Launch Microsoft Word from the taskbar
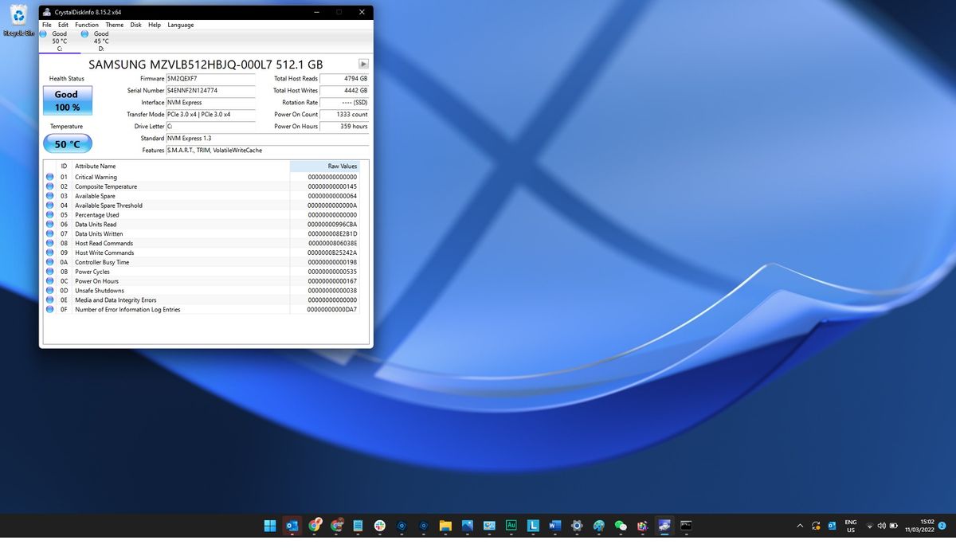 click(554, 526)
